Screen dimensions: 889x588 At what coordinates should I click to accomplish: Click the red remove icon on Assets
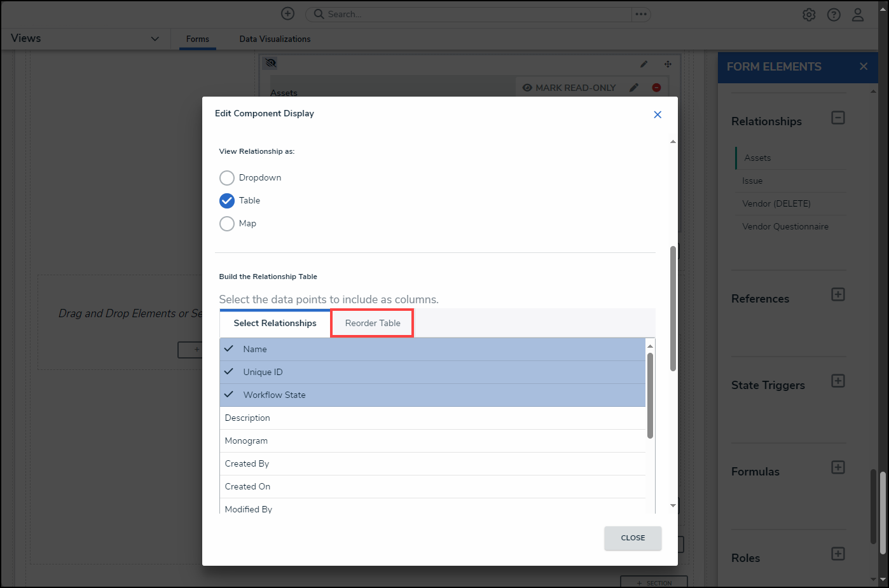pyautogui.click(x=656, y=88)
